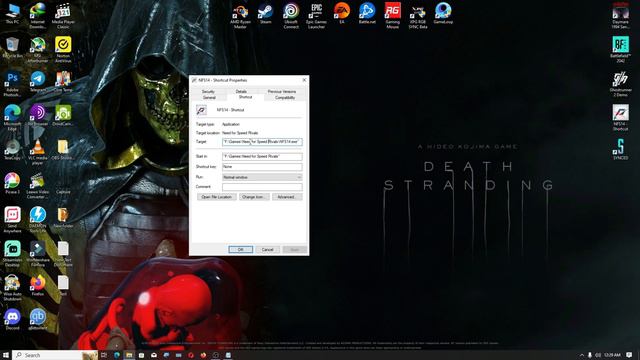Click in the Start in field
The width and height of the screenshot is (640, 360).
tap(262, 156)
